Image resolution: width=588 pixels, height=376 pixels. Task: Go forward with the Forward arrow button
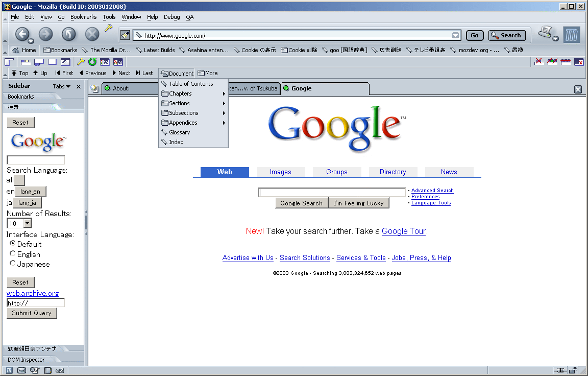(46, 34)
